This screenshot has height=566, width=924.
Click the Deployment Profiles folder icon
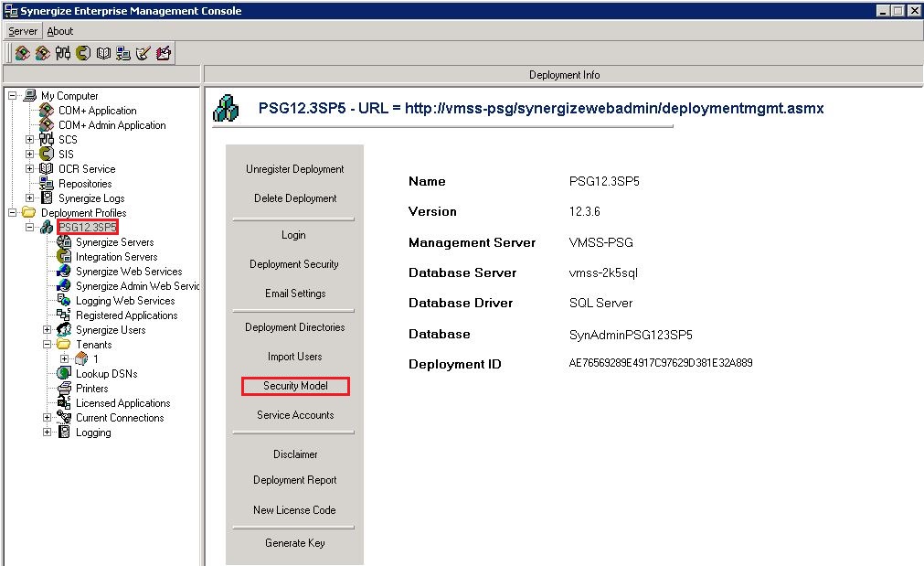[x=29, y=212]
